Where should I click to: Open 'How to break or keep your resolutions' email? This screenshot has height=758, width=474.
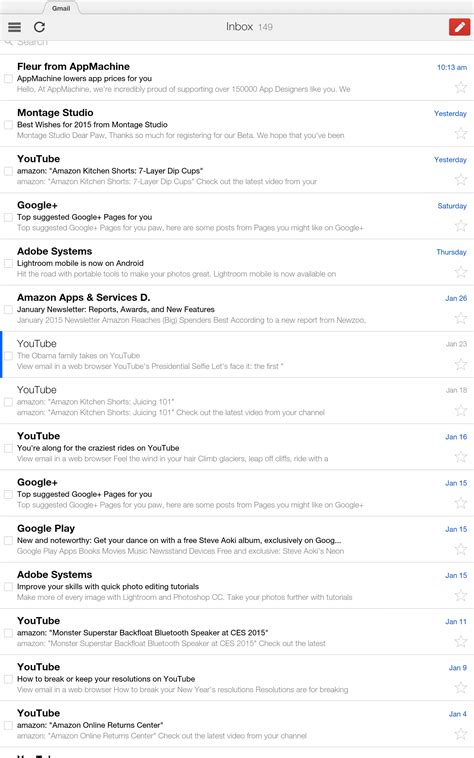pyautogui.click(x=237, y=678)
